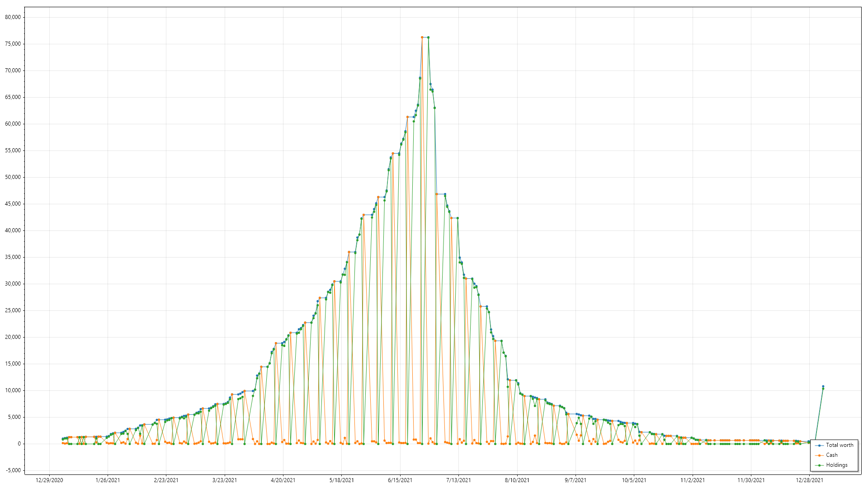Toggle the Total worth series legend label
The height and width of the screenshot is (488, 868).
(x=840, y=445)
